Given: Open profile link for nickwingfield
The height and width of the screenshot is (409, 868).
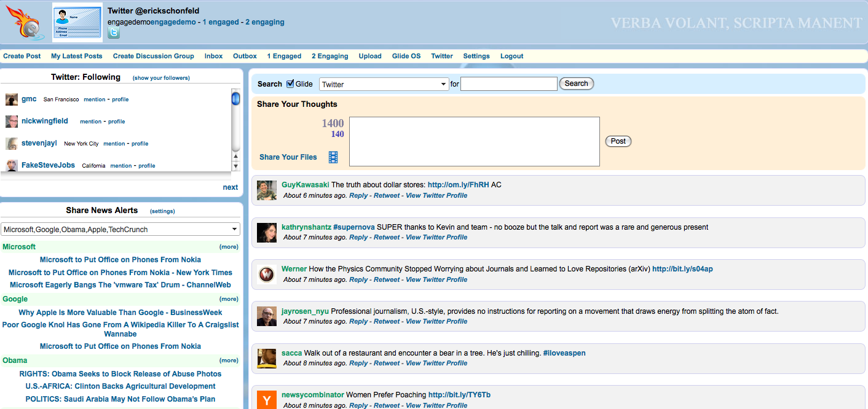Looking at the screenshot, I should tap(117, 122).
